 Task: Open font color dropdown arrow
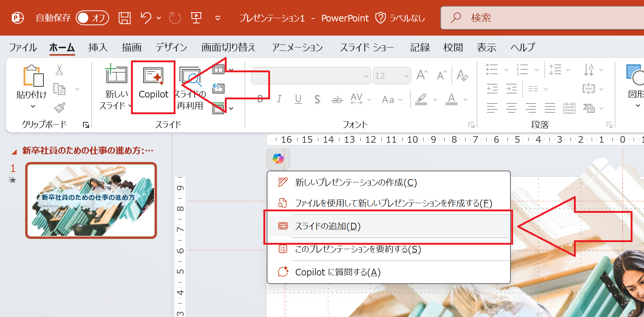coord(466,99)
